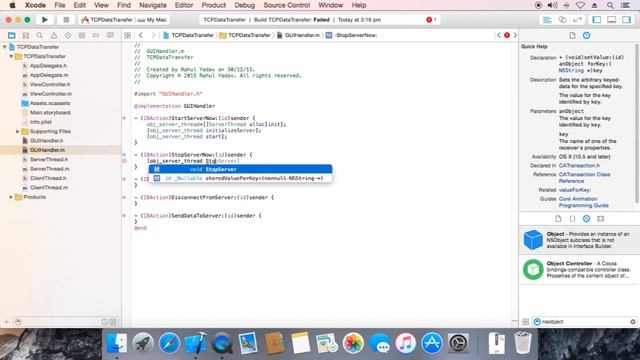Toggle library icon/list view
Viewport: 640px width, 360px height.
pos(526,322)
